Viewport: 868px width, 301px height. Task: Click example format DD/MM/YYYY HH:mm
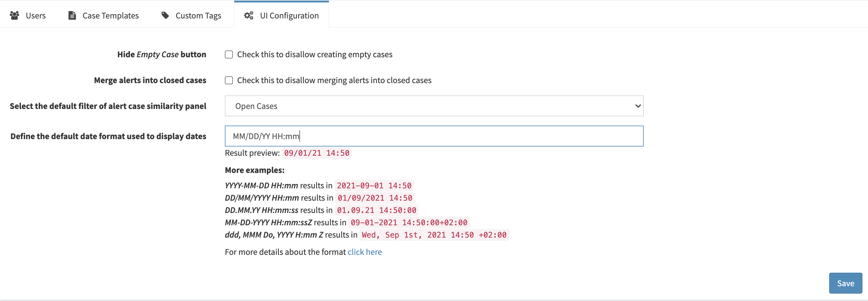click(x=262, y=198)
